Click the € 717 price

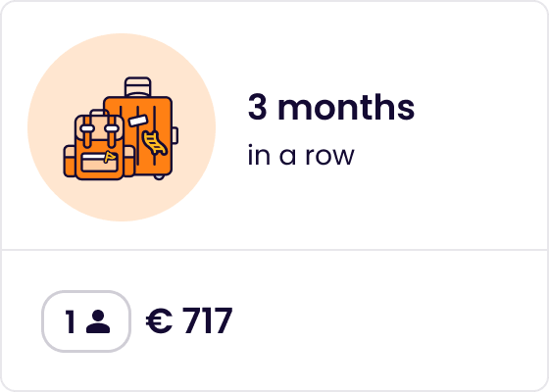click(x=189, y=320)
